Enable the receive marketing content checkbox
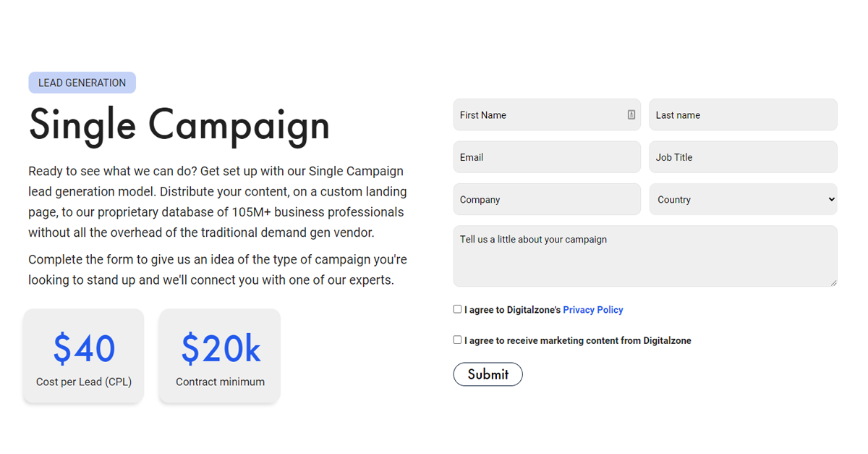Image resolution: width=868 pixels, height=454 pixels. (x=457, y=339)
